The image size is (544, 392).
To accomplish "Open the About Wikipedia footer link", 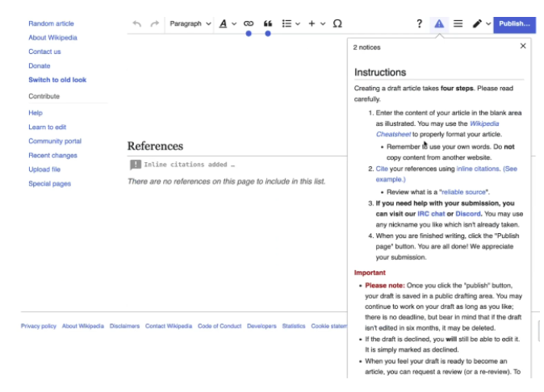I will (83, 326).
